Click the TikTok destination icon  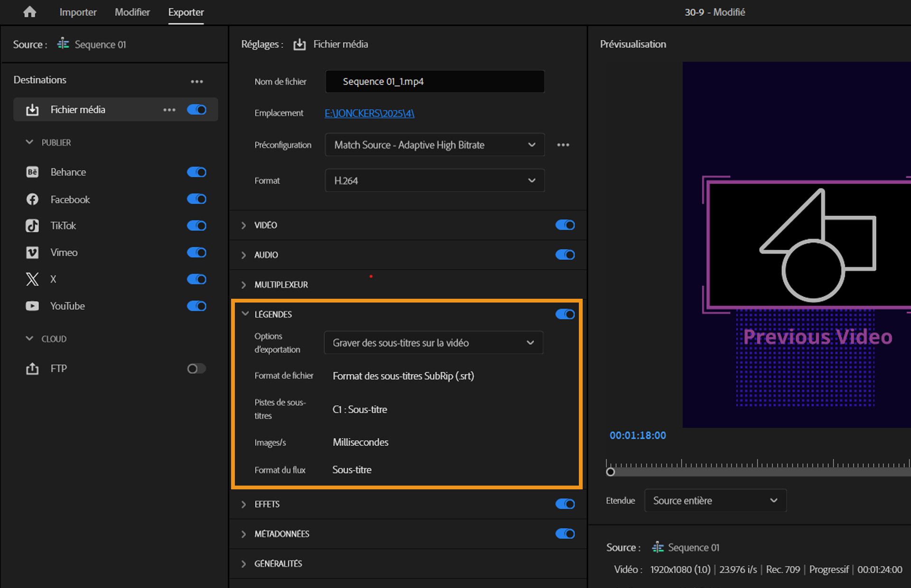coord(32,226)
